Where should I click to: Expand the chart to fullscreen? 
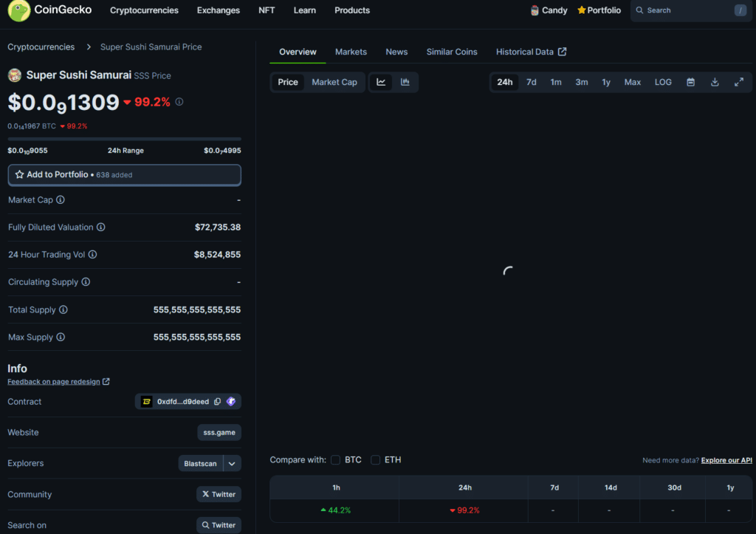pyautogui.click(x=738, y=82)
